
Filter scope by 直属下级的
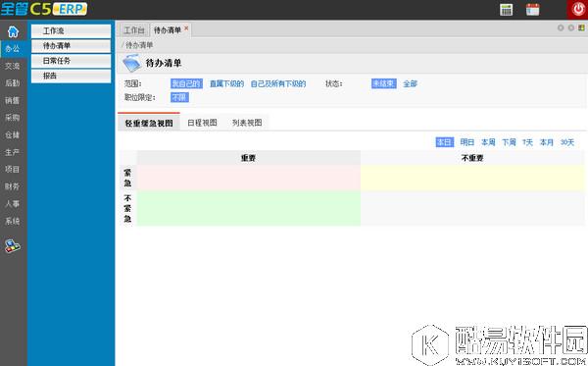226,83
